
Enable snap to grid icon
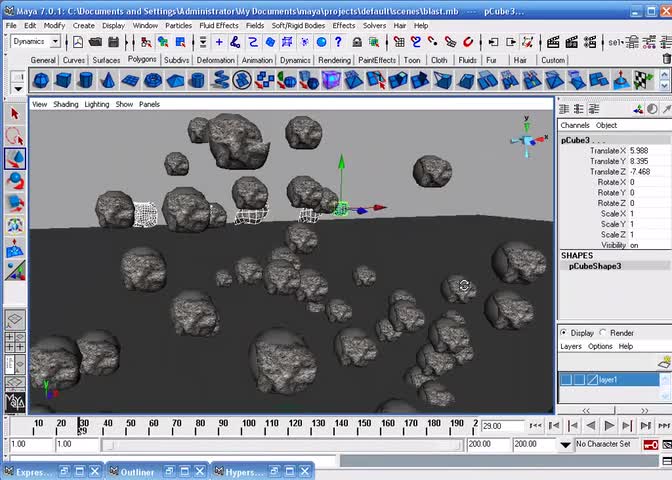tap(399, 42)
